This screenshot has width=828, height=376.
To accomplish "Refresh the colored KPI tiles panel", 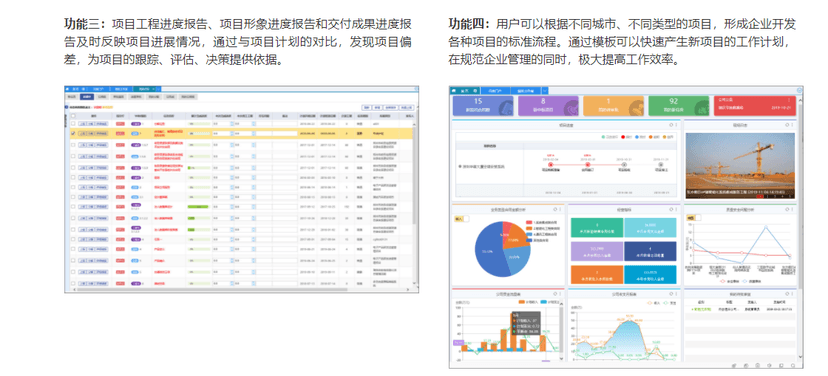I will tap(671, 209).
